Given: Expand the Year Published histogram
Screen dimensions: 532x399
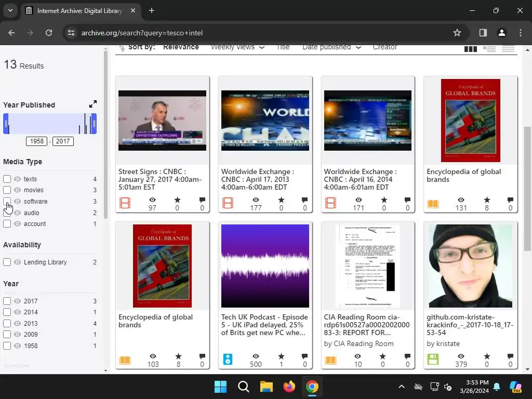Looking at the screenshot, I should point(92,104).
